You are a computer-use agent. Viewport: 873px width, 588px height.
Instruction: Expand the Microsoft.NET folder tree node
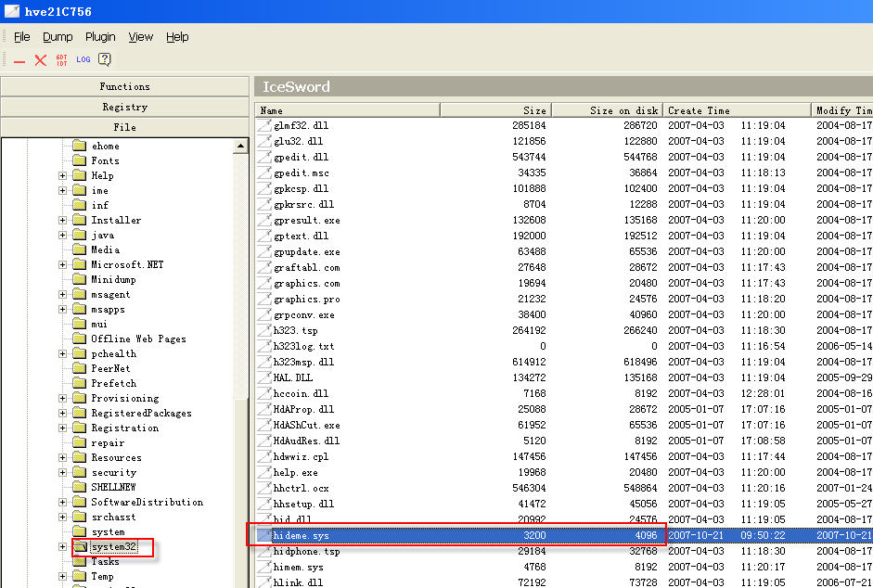coord(62,265)
